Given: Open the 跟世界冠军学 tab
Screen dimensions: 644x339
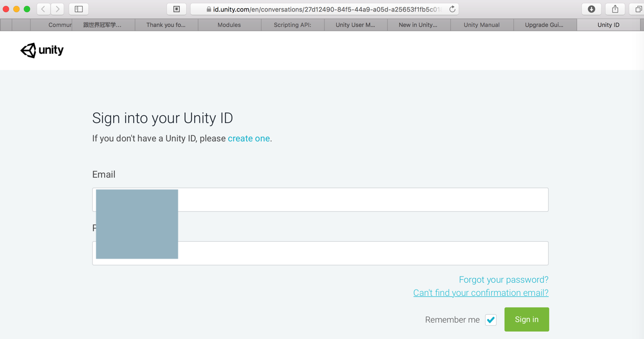Looking at the screenshot, I should [103, 25].
